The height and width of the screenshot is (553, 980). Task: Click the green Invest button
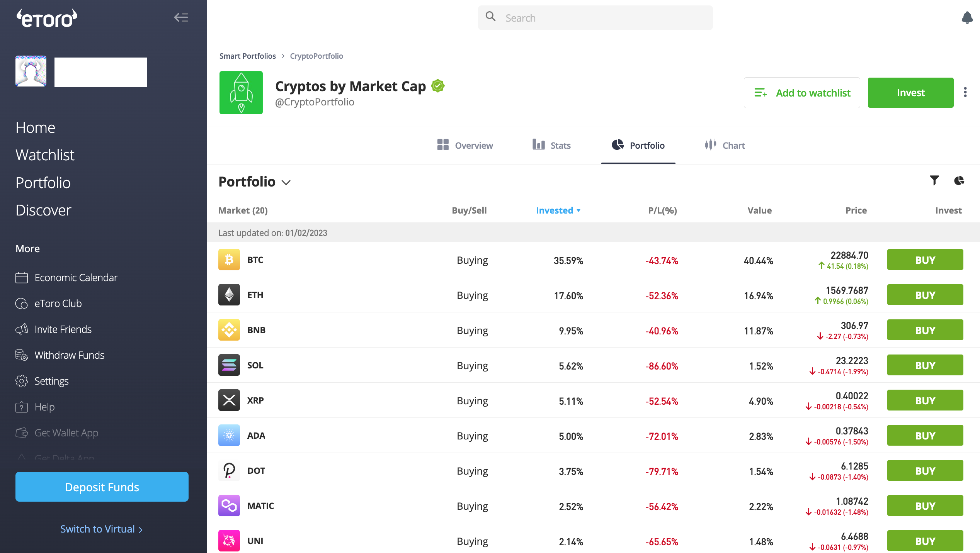(911, 93)
